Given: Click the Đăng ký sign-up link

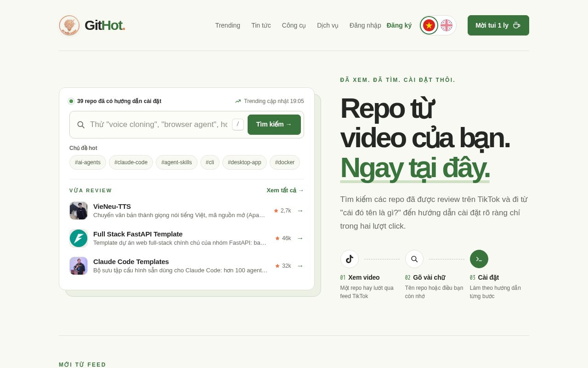Looking at the screenshot, I should click(x=399, y=25).
